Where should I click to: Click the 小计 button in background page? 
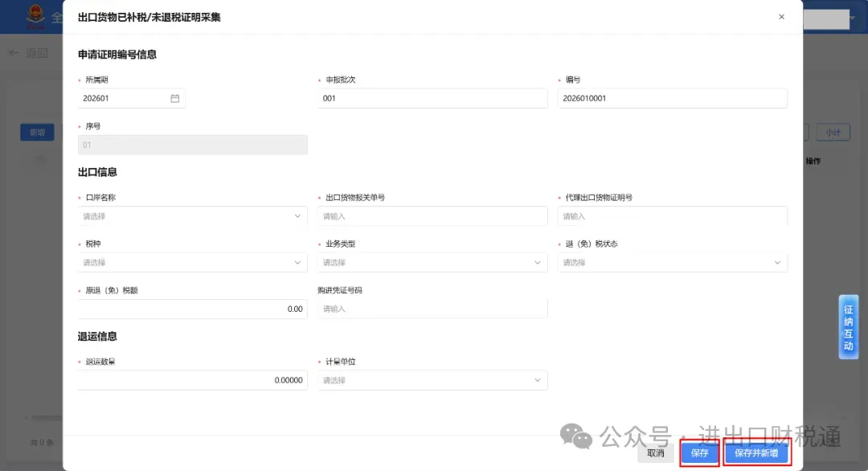tap(833, 133)
